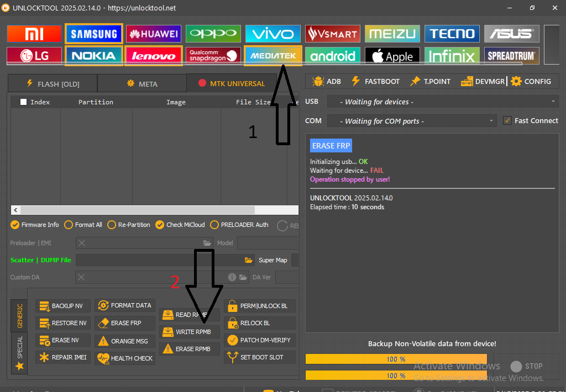The width and height of the screenshot is (566, 392).
Task: Open the COM ports dropdown
Action: [412, 121]
